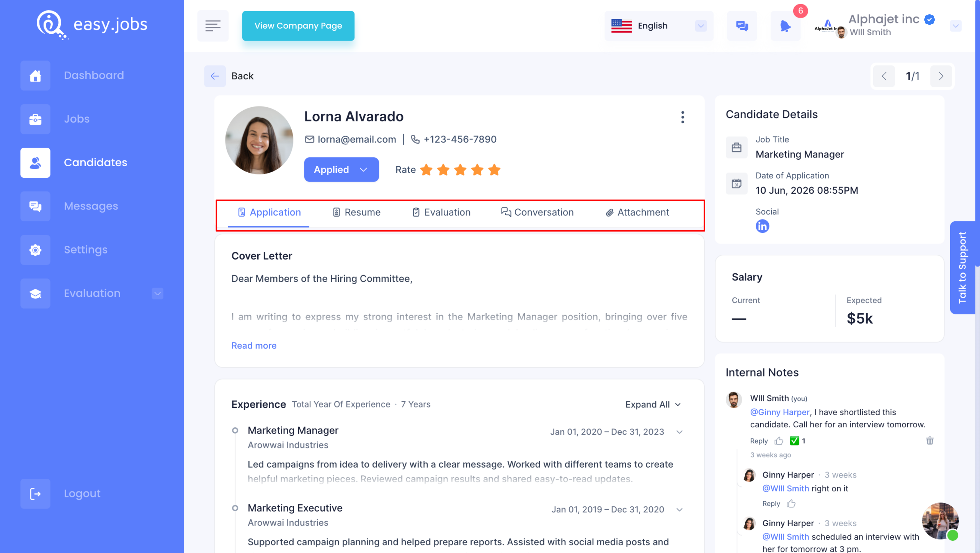Click the easy.jobs logo
Image resolution: width=980 pixels, height=553 pixels.
(x=91, y=25)
